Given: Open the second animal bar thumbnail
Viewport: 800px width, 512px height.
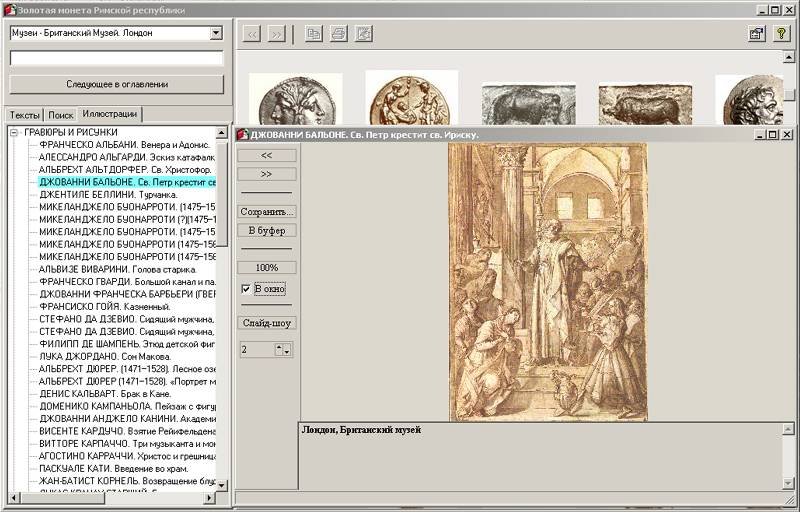Looking at the screenshot, I should point(645,105).
